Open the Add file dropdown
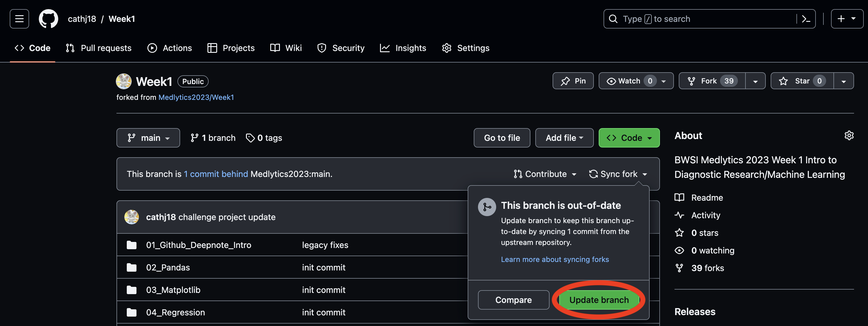The width and height of the screenshot is (868, 326). click(564, 138)
